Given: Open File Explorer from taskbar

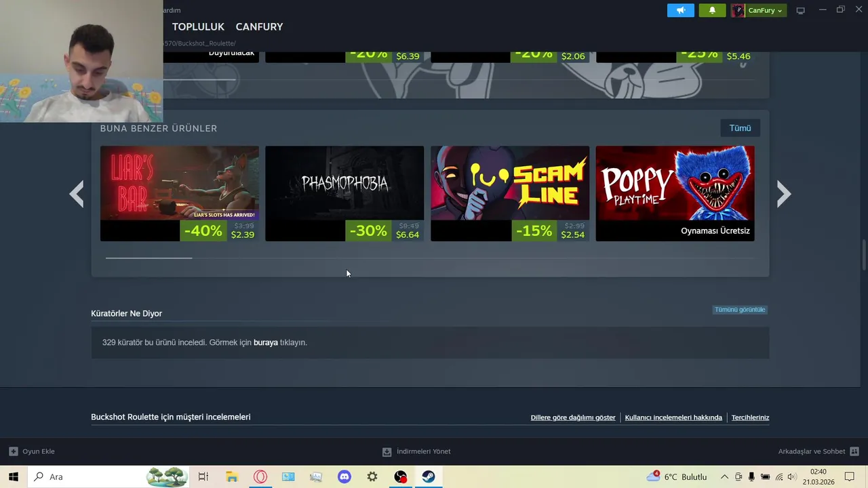Looking at the screenshot, I should 232,476.
